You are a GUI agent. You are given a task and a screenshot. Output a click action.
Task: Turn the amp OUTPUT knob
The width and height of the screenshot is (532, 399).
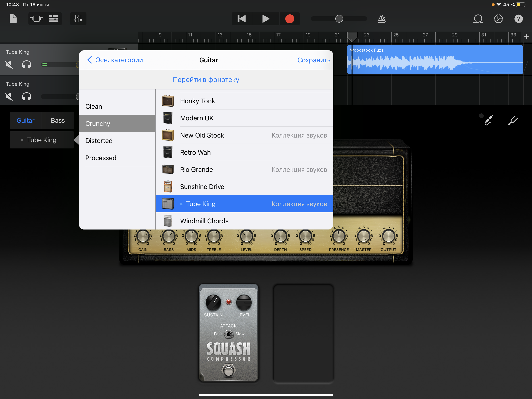pos(388,236)
